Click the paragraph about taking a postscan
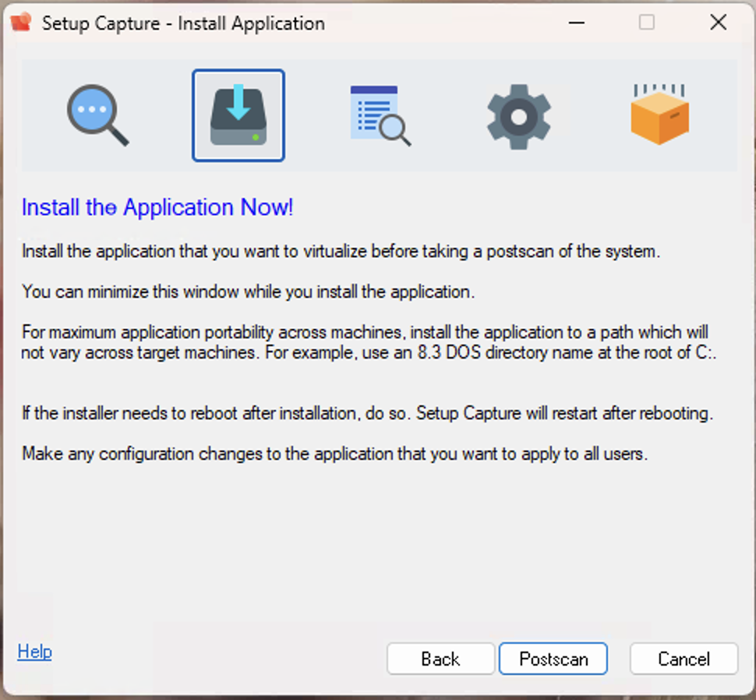 click(x=341, y=252)
